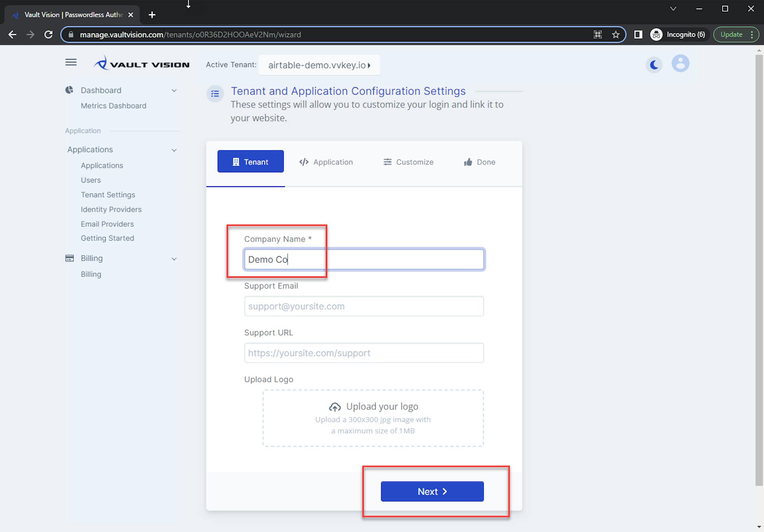
Task: Click the bookmark star in address bar
Action: click(616, 34)
